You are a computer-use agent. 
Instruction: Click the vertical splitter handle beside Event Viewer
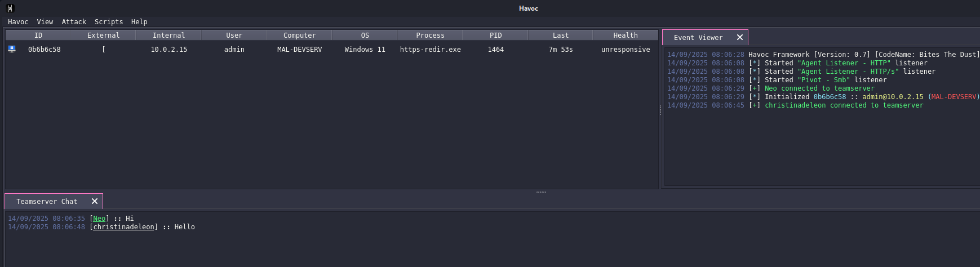tap(660, 110)
